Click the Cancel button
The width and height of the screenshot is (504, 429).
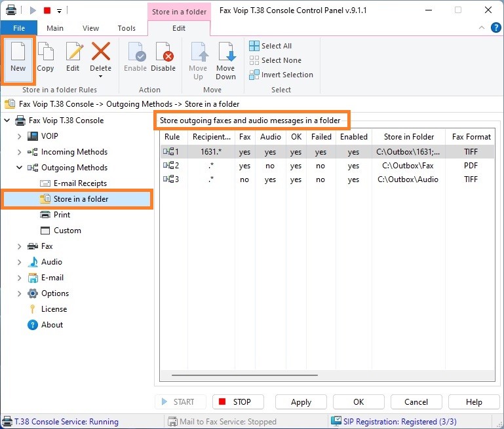[x=416, y=402]
